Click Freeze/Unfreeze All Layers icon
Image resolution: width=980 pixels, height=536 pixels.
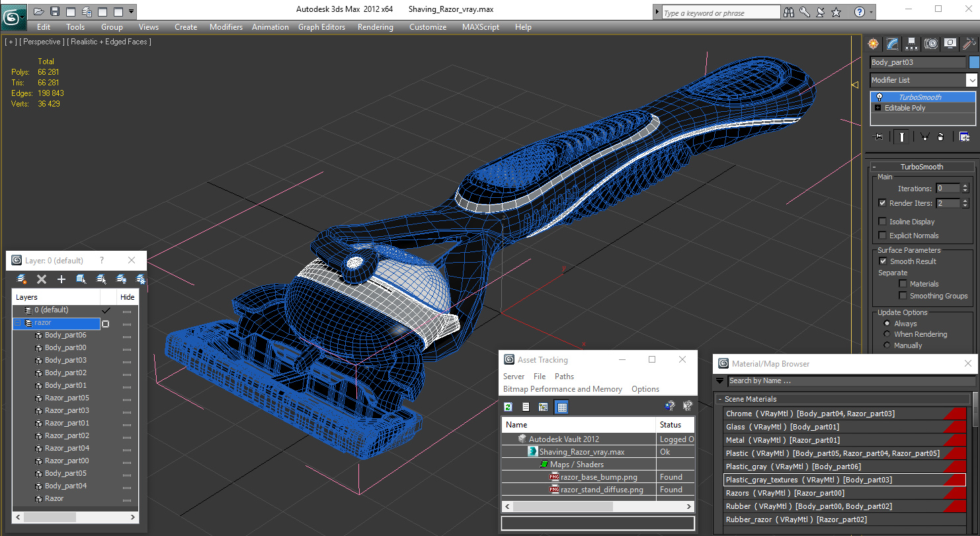pyautogui.click(x=140, y=279)
